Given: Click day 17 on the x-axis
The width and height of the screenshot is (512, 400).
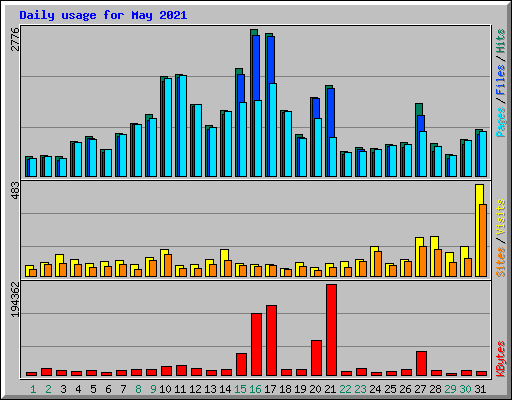Looking at the screenshot, I should coord(270,389).
